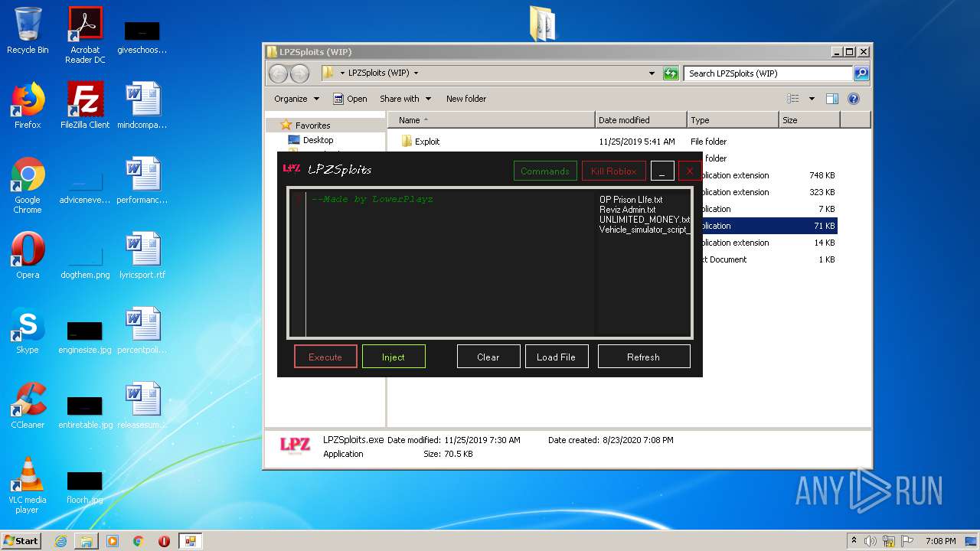Open the Share with dropdown
The image size is (980, 551).
click(x=405, y=99)
